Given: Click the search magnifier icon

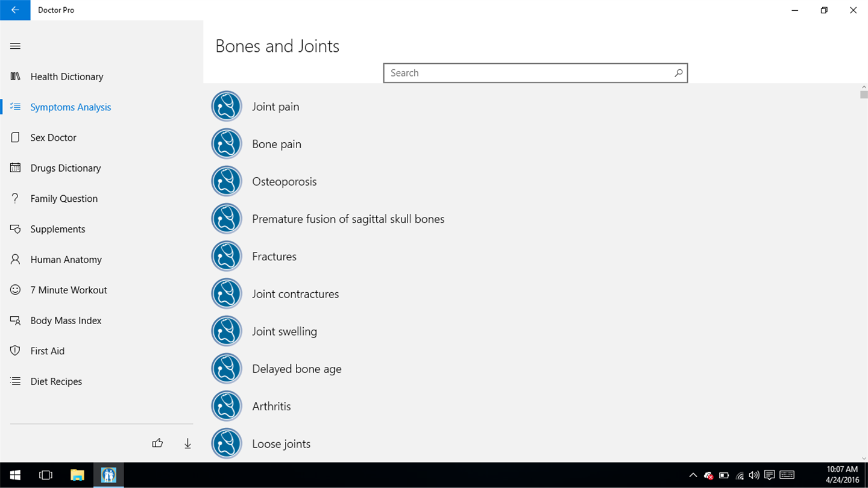Looking at the screenshot, I should 678,73.
